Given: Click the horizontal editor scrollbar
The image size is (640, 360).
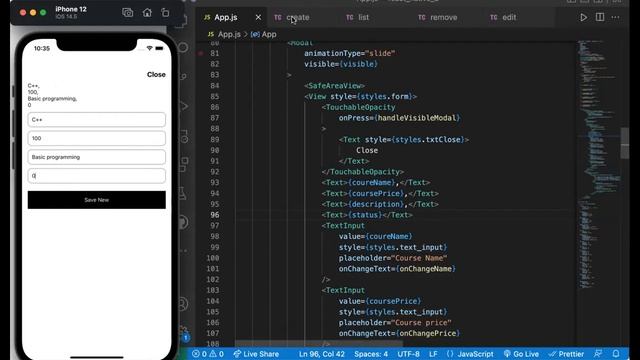Looking at the screenshot, I should (x=318, y=344).
